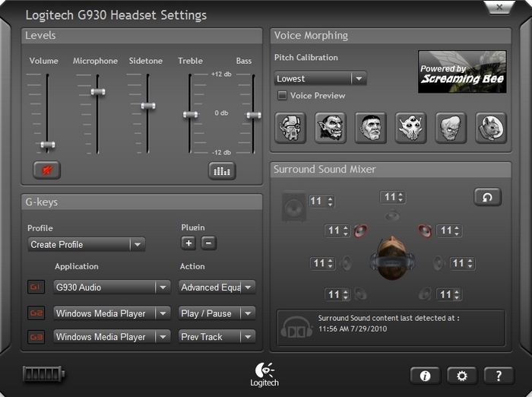Open G2 application dropdown Windows Media Player
Screen dimensions: 532x397
point(112,313)
